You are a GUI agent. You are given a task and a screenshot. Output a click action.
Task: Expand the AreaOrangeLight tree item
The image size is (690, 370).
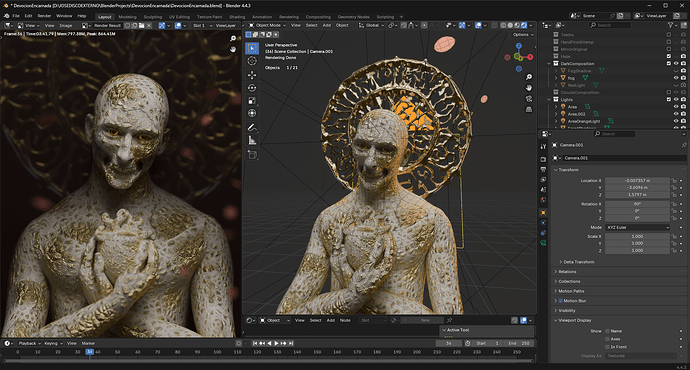(556, 121)
